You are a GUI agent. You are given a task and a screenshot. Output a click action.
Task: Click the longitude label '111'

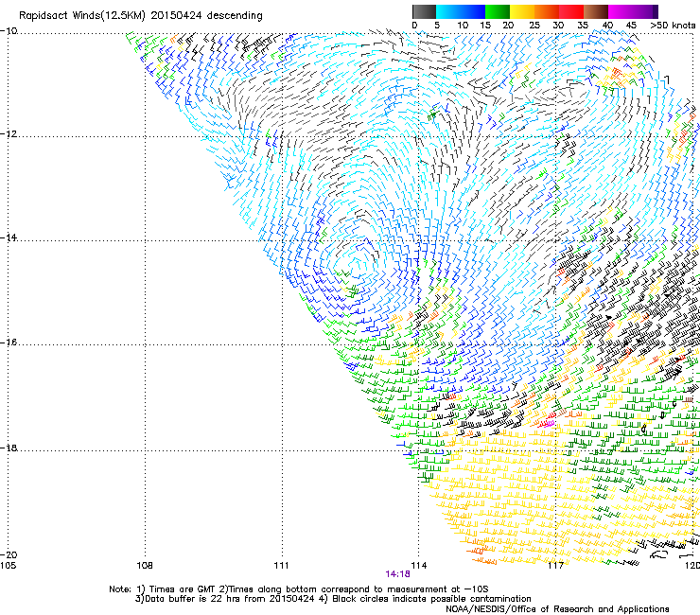coord(282,566)
